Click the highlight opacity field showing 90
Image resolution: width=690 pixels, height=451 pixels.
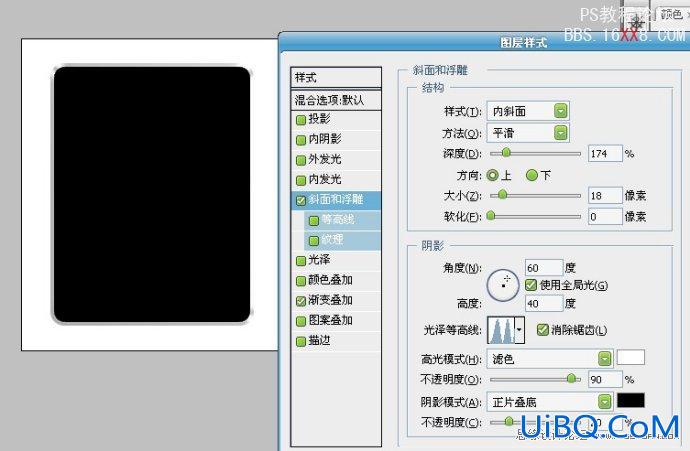click(605, 379)
